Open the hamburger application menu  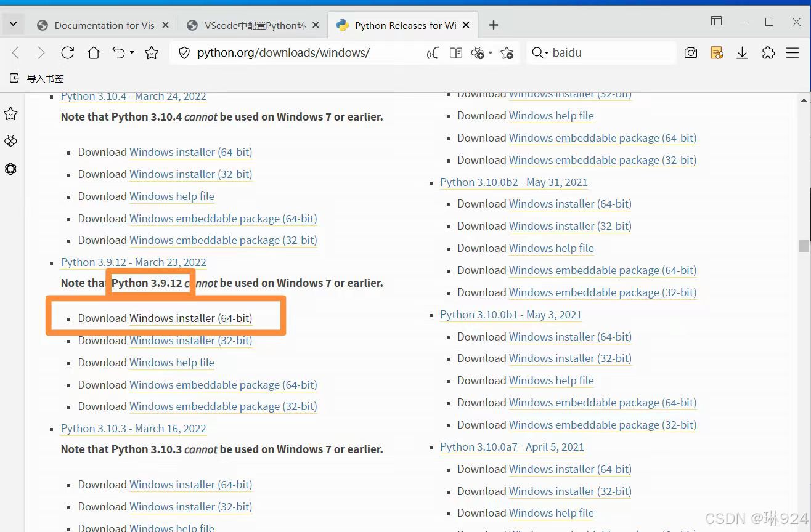pos(793,53)
